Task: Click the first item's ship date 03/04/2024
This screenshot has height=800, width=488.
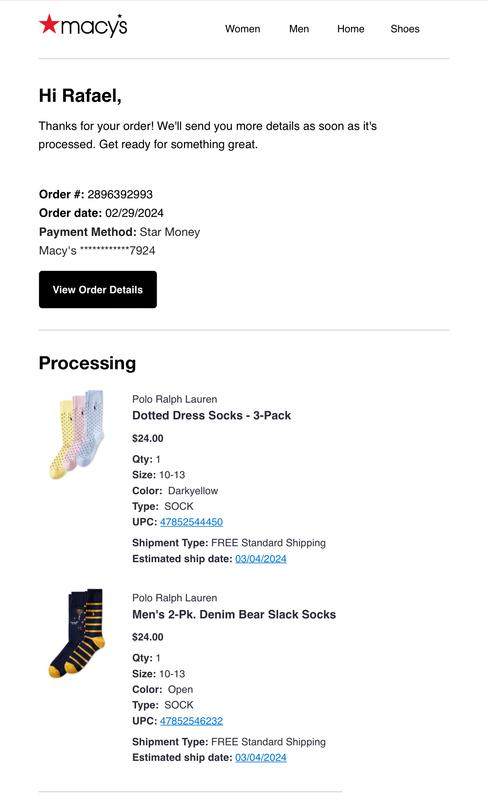Action: tap(261, 559)
